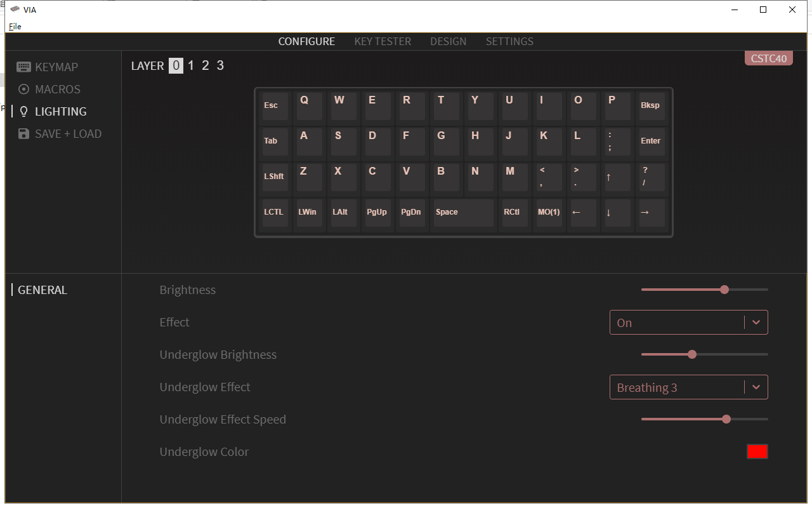Viewport: 812px width, 508px height.
Task: Click the CSTC40 device badge
Action: (x=768, y=58)
